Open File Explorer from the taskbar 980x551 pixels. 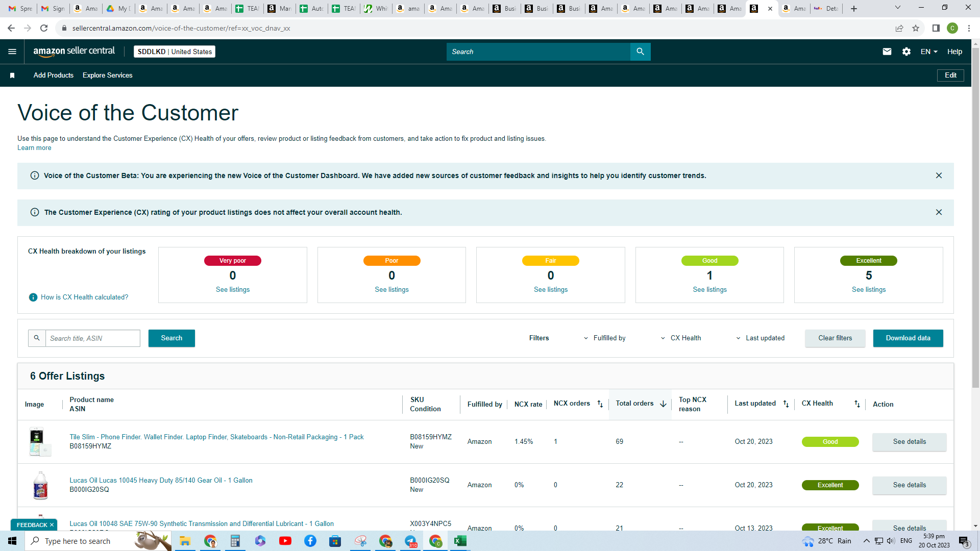[185, 541]
